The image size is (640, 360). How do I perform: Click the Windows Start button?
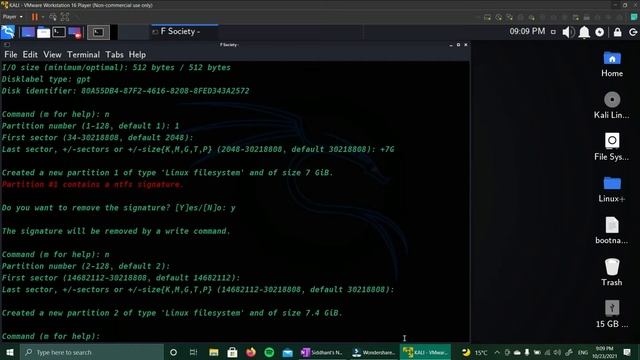(10, 352)
